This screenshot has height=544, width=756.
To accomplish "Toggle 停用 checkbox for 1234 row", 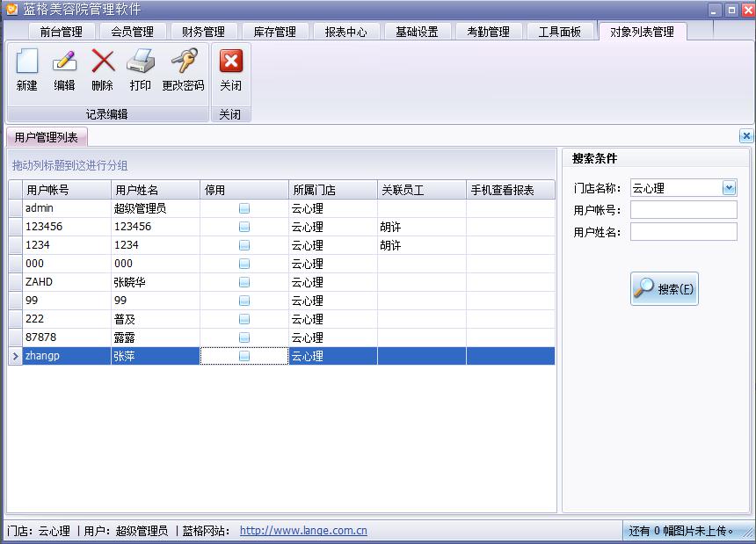I will [x=244, y=245].
